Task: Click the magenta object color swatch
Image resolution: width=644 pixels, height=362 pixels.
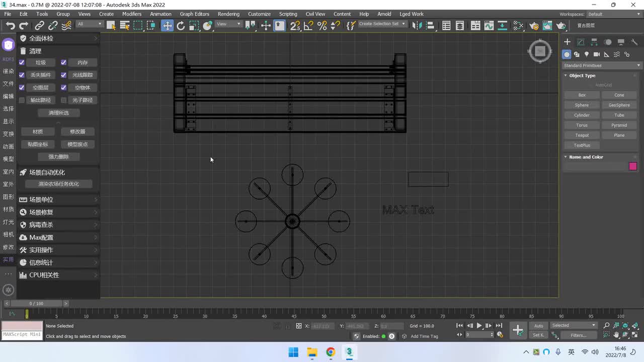Action: click(633, 166)
